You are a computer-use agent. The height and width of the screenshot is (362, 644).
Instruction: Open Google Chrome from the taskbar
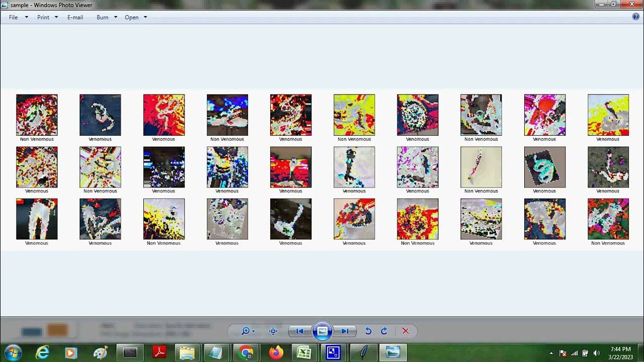pos(246,353)
